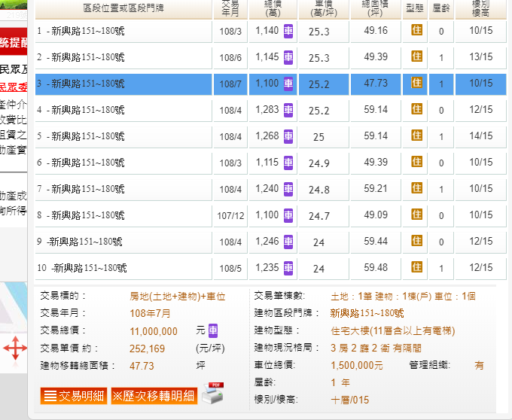Click 車 icon next to 11,000,000 元

point(213,331)
